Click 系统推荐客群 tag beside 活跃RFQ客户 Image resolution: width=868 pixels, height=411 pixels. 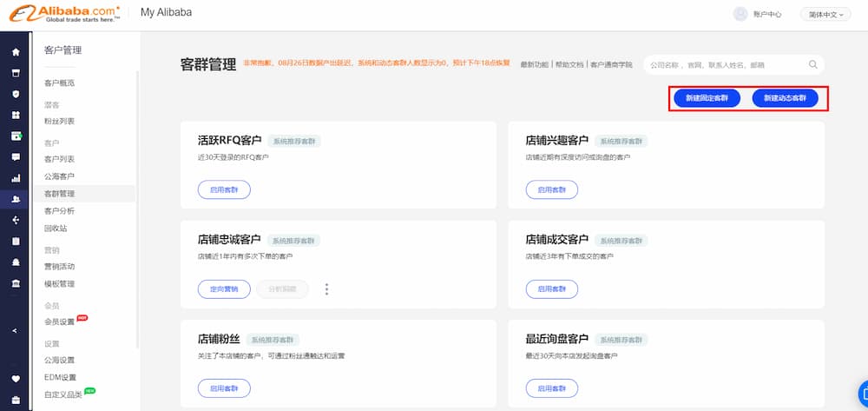294,142
